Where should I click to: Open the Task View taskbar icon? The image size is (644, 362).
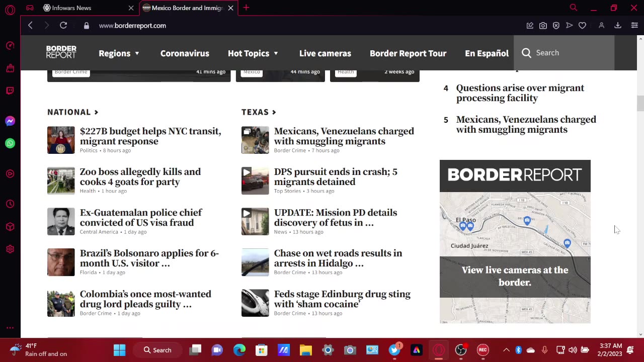(196, 350)
